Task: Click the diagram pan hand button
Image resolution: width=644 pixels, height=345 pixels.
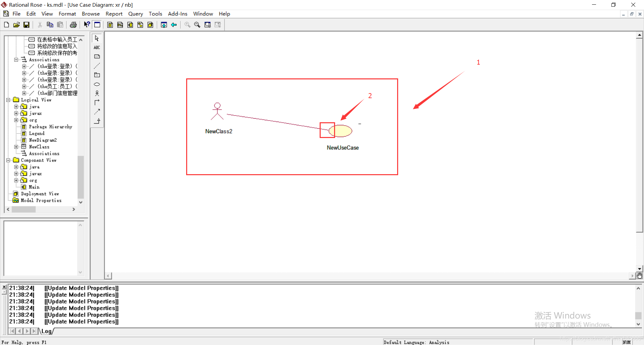Action: tap(639, 276)
